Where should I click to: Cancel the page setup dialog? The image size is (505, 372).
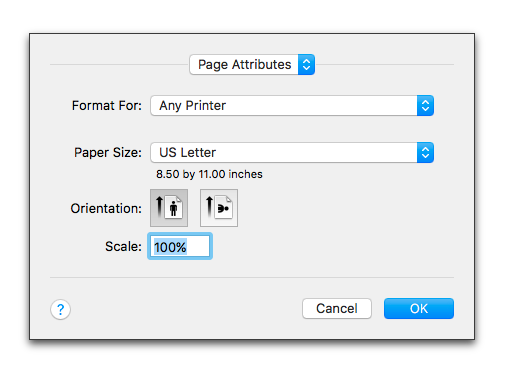pos(337,308)
